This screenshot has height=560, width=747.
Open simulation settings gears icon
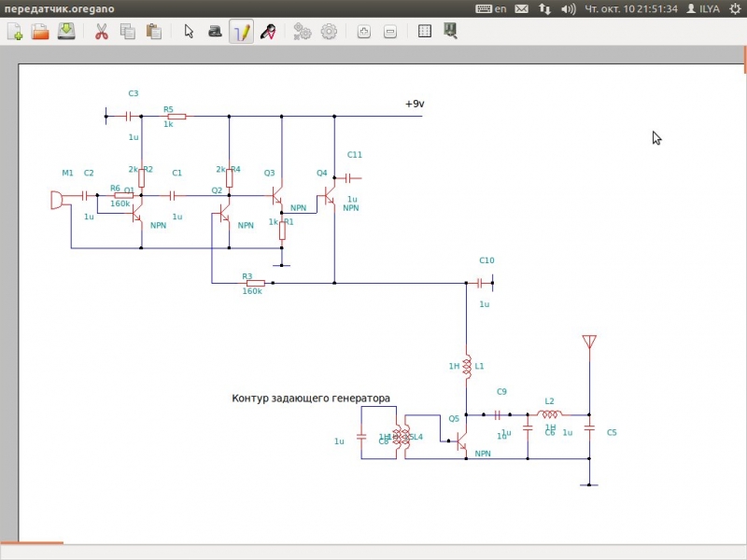click(x=303, y=32)
